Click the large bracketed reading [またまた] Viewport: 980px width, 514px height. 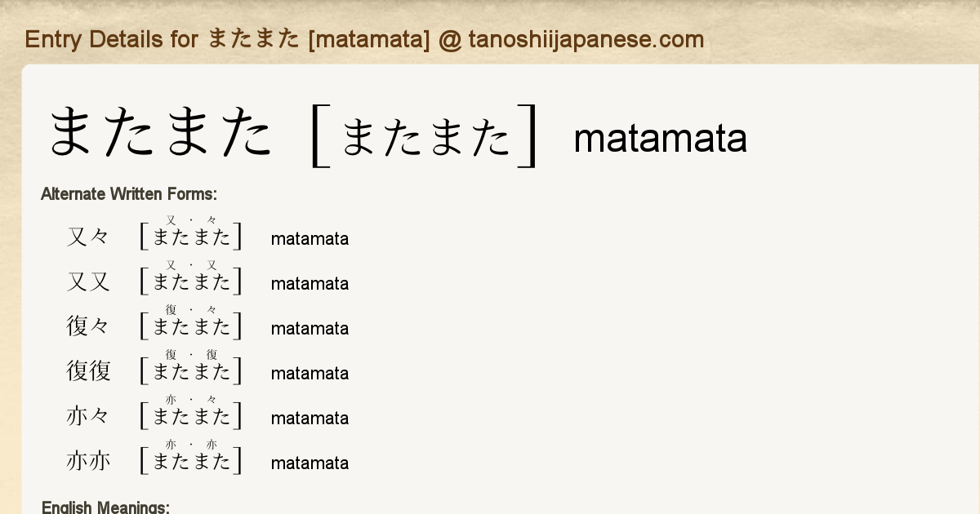[x=425, y=136]
